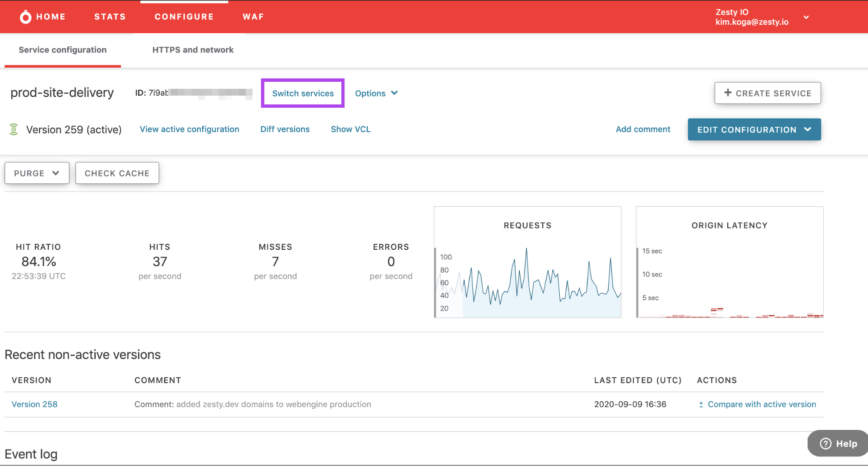Image resolution: width=868 pixels, height=466 pixels.
Task: Click Create Service button
Action: 768,93
